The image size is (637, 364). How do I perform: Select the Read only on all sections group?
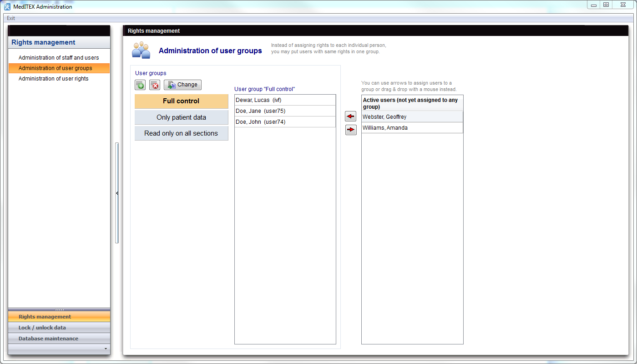pos(181,133)
